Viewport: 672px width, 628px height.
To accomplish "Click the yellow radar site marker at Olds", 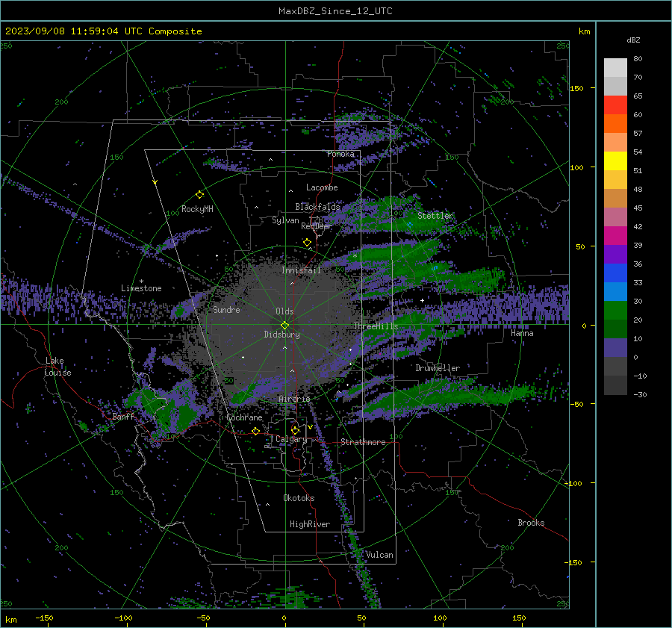I will tap(285, 325).
